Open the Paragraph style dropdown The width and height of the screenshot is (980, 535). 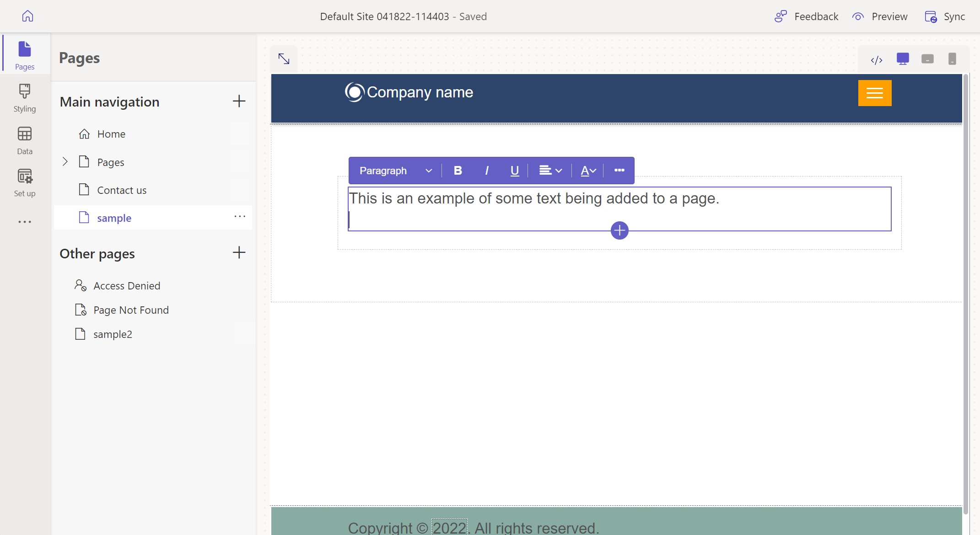coord(394,170)
